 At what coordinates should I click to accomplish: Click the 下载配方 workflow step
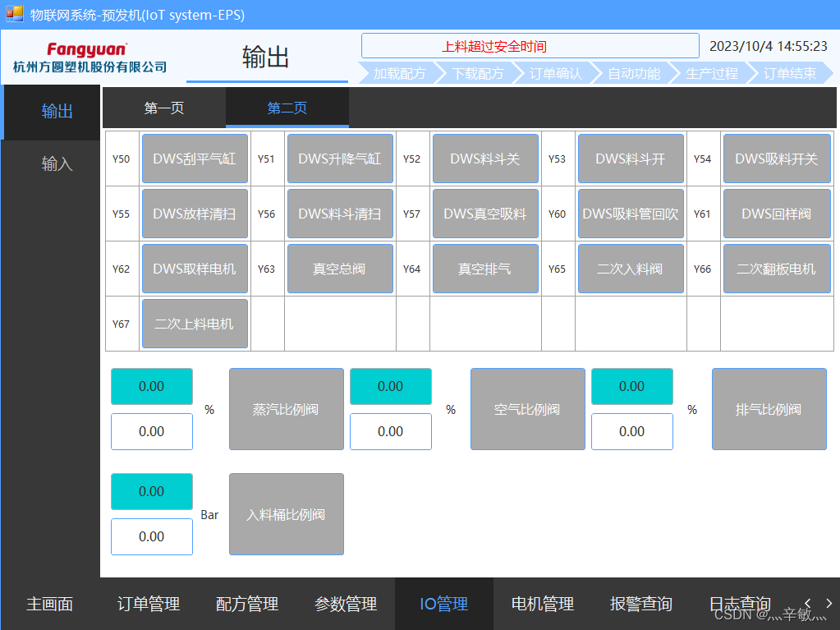click(x=478, y=73)
